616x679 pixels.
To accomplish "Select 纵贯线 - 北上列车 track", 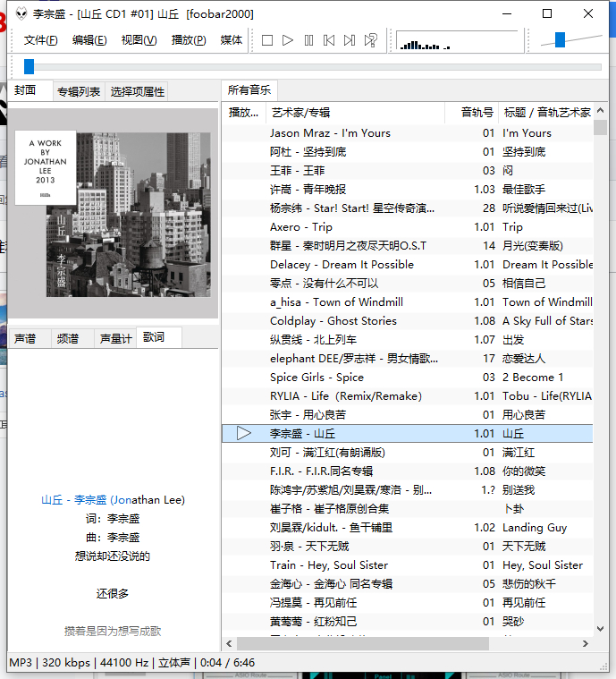I will [x=408, y=340].
